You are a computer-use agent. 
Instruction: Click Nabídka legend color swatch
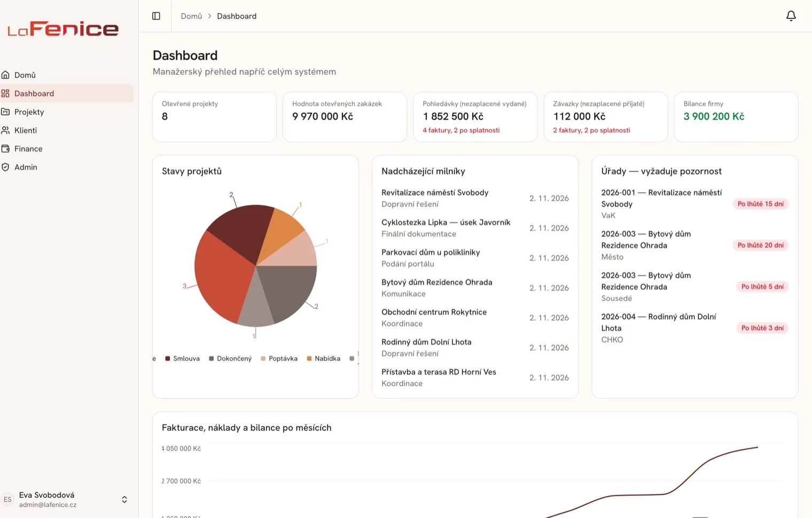click(x=309, y=358)
